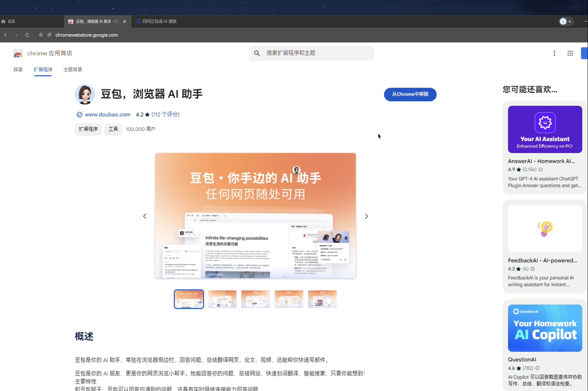The height and width of the screenshot is (391, 588).
Task: Click the Doubao extension avatar icon
Action: 85,94
